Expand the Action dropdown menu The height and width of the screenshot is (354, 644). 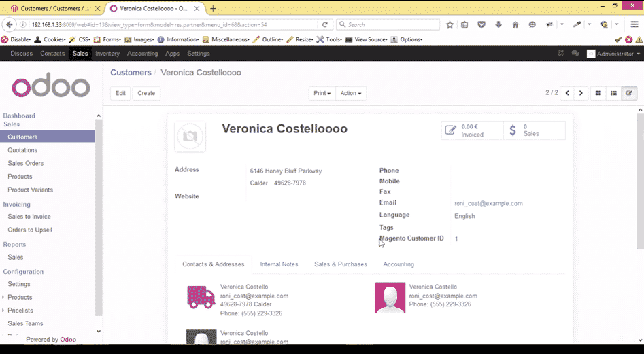[351, 93]
